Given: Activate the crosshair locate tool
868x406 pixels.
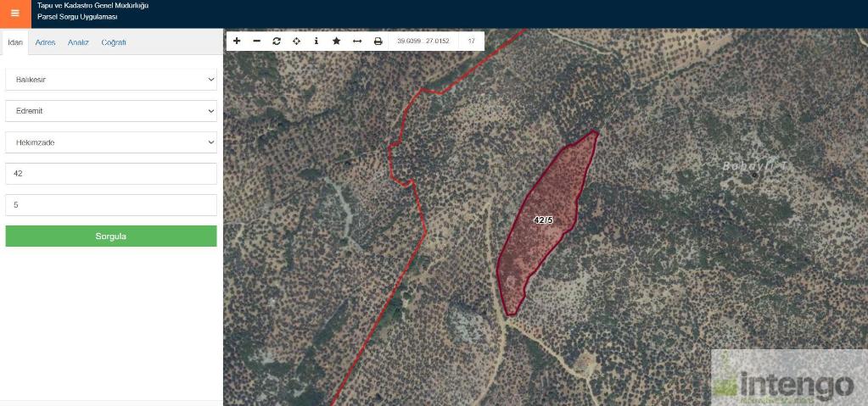Looking at the screenshot, I should tap(297, 41).
